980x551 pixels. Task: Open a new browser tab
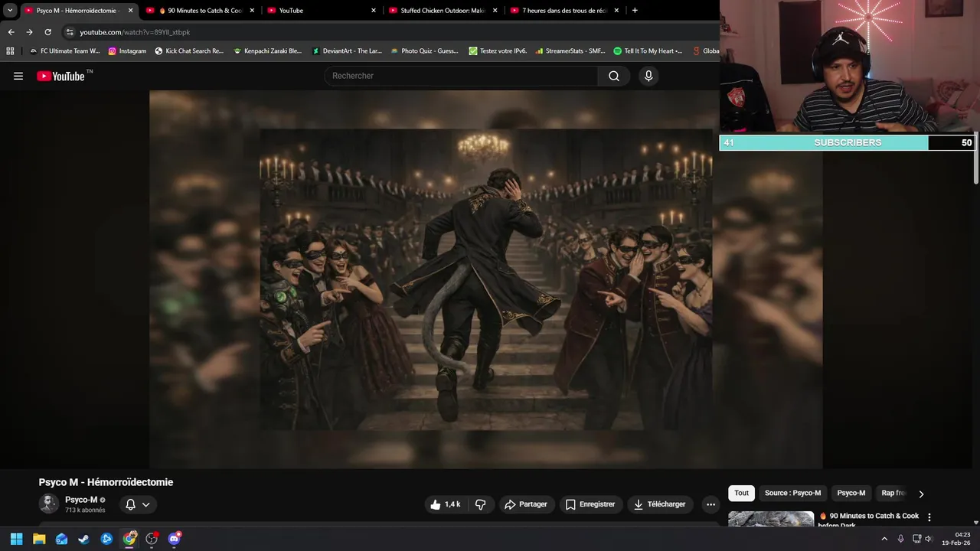[x=635, y=11]
